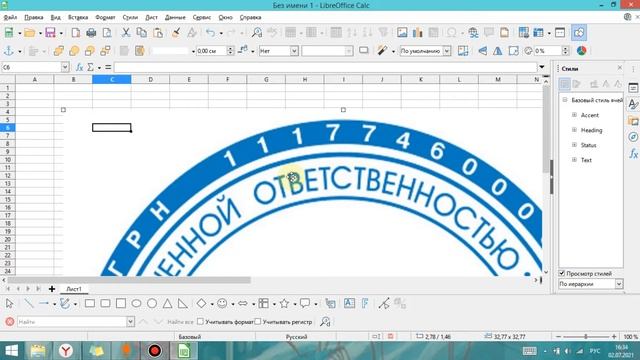
Task: Click the РУС language indicator in tray
Action: point(595,351)
